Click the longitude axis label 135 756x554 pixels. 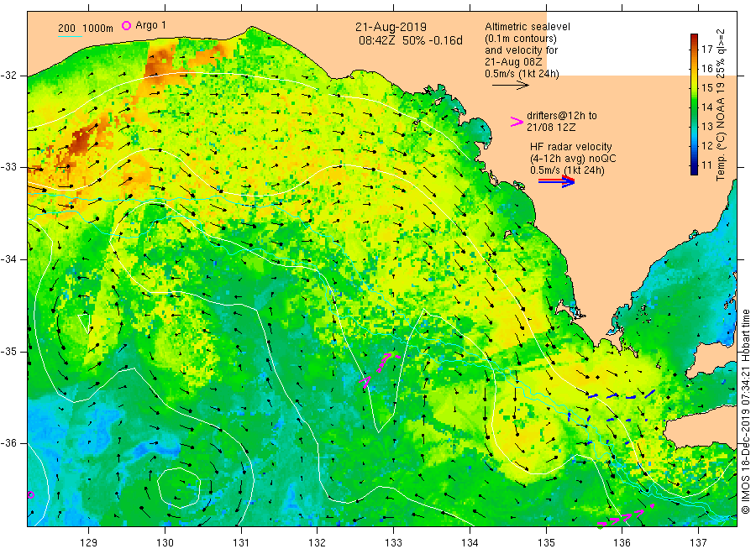[x=546, y=543]
